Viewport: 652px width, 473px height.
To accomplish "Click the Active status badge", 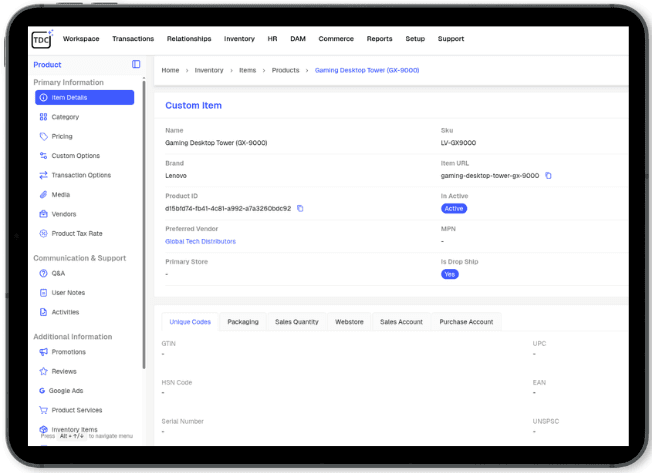I will tap(454, 209).
